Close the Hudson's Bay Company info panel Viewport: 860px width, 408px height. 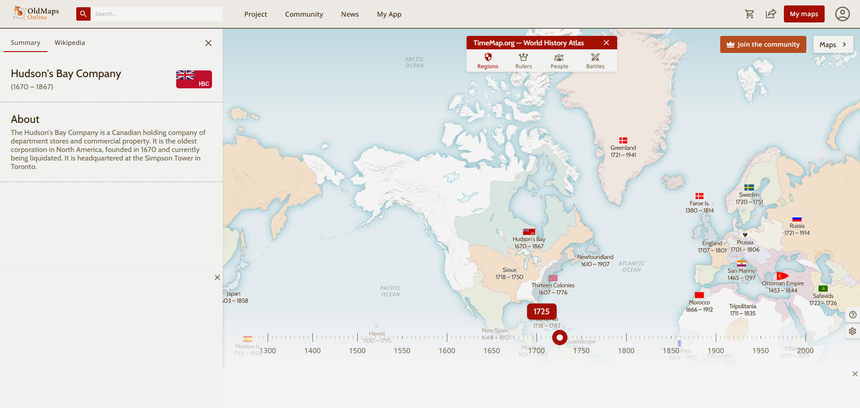pyautogui.click(x=208, y=43)
